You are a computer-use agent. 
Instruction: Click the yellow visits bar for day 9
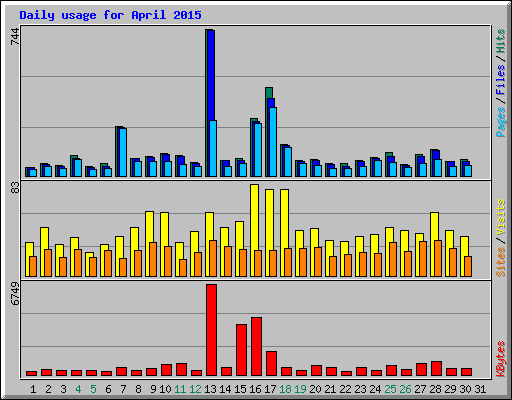[x=149, y=227]
